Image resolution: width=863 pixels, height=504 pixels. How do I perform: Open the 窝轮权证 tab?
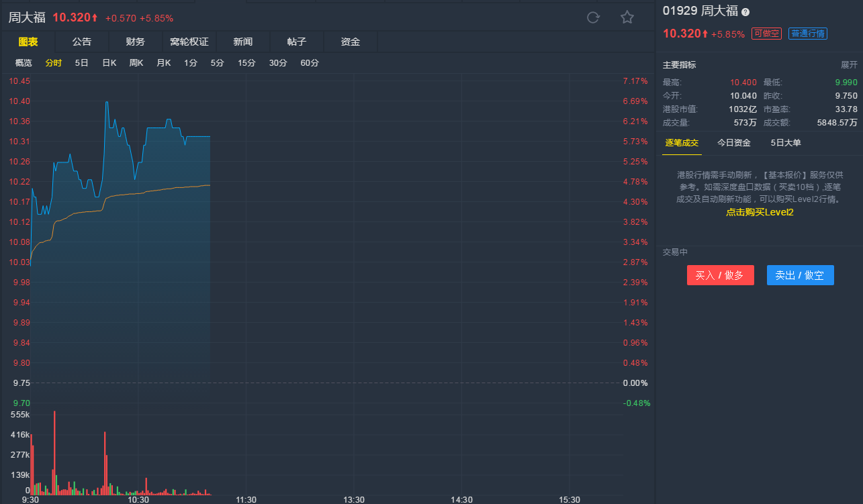(x=189, y=42)
